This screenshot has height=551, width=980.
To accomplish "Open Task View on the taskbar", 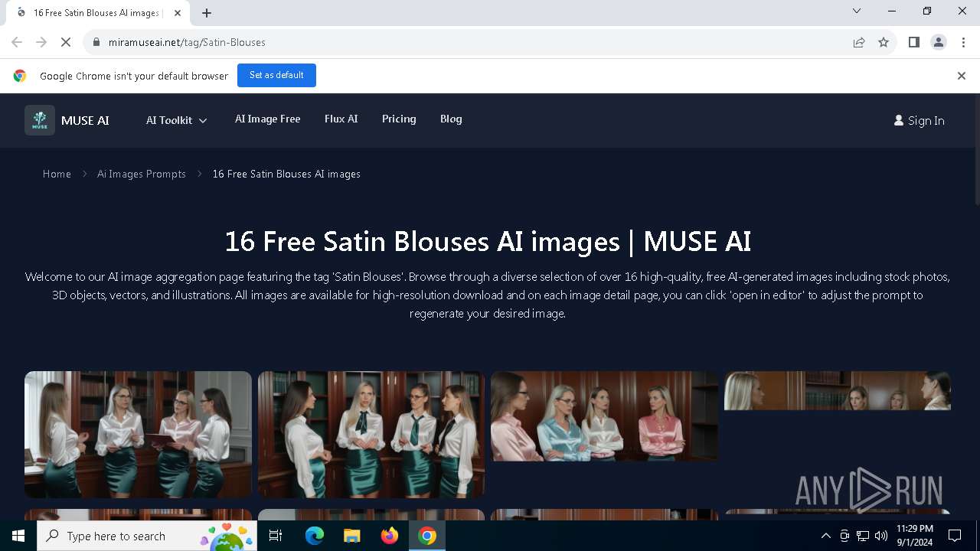I will (x=276, y=536).
